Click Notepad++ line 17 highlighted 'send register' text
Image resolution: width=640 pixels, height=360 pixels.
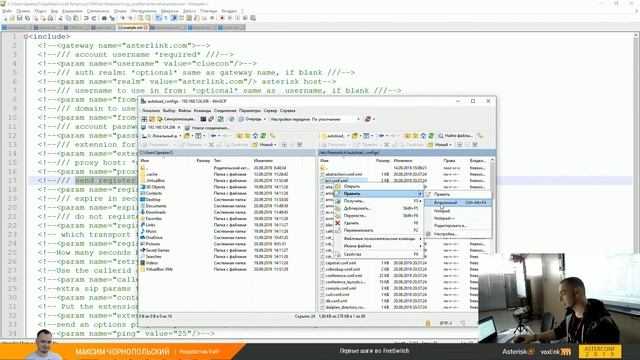click(105, 180)
